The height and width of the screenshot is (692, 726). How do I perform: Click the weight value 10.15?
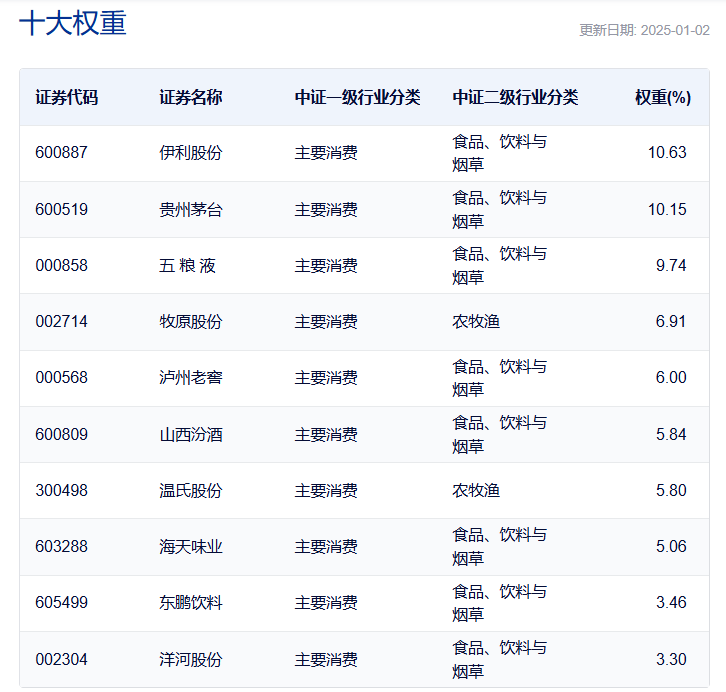pyautogui.click(x=667, y=209)
